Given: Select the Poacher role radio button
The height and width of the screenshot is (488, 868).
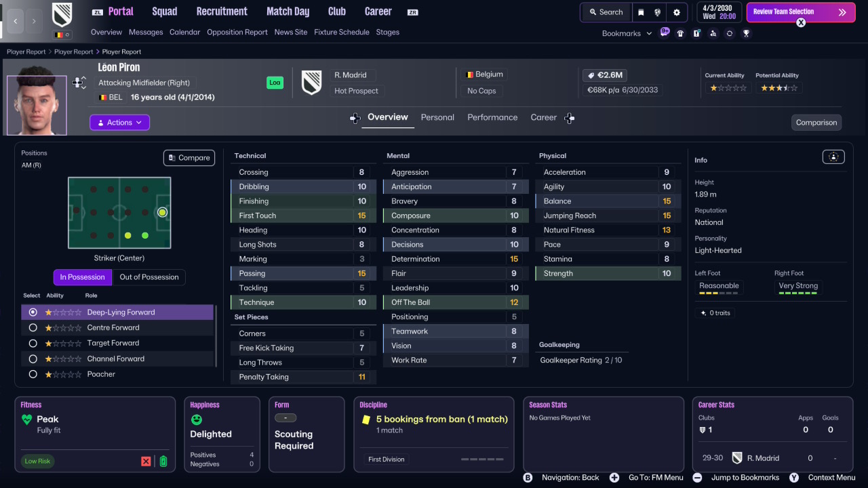Looking at the screenshot, I should pyautogui.click(x=33, y=374).
